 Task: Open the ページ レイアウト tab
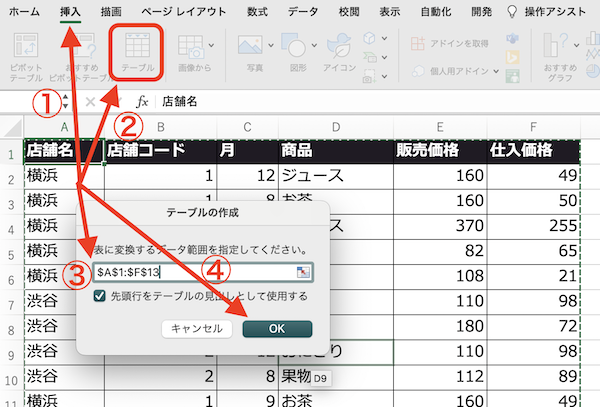coord(184,12)
